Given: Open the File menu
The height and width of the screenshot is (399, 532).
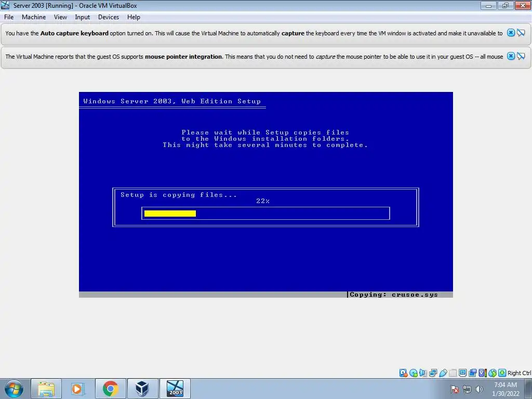Looking at the screenshot, I should 9,17.
